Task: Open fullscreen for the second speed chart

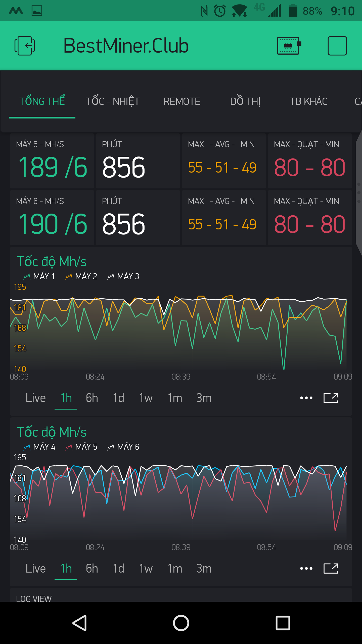Action: tap(331, 569)
